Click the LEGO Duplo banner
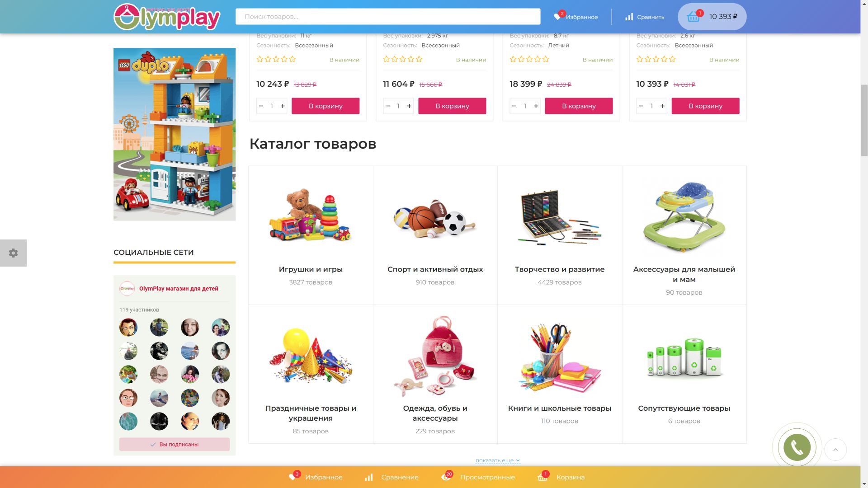This screenshot has width=868, height=488. coord(175,134)
